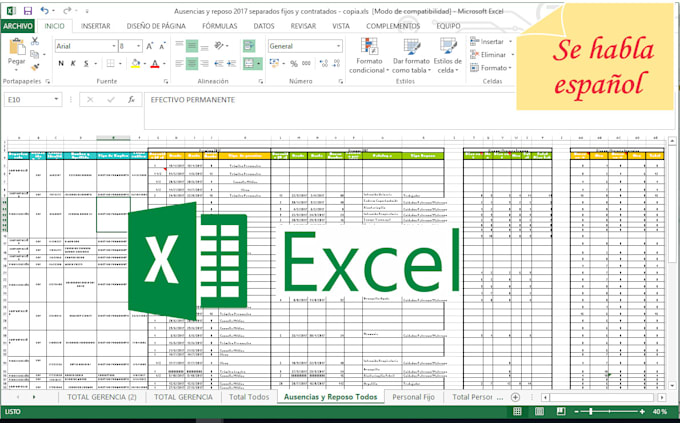Viewport: 680px width, 423px height.
Task: Copy the selection
Action: pos(35,54)
